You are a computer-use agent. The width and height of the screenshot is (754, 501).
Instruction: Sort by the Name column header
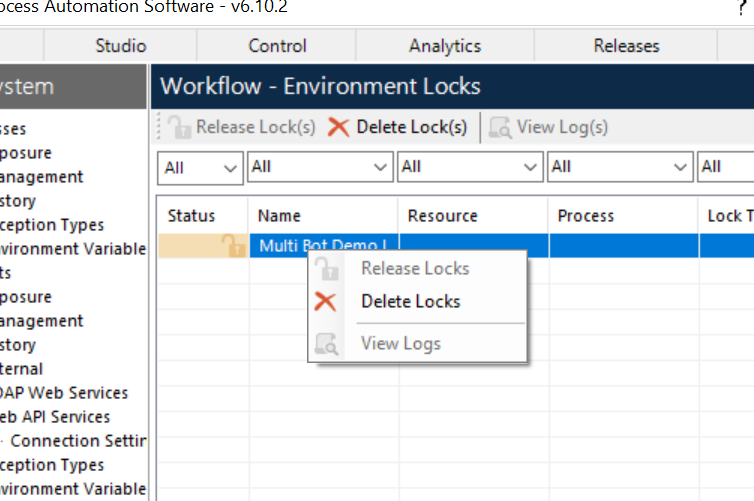point(280,216)
